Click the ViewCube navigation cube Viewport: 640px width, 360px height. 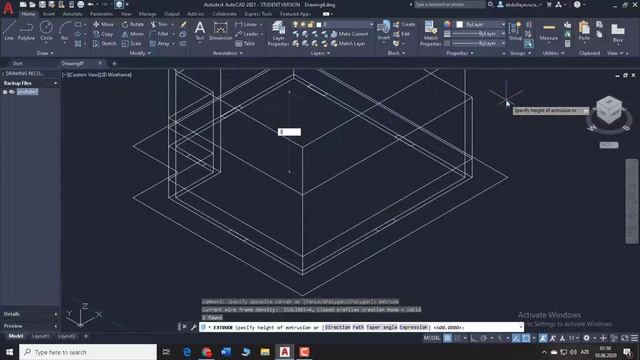[x=609, y=110]
